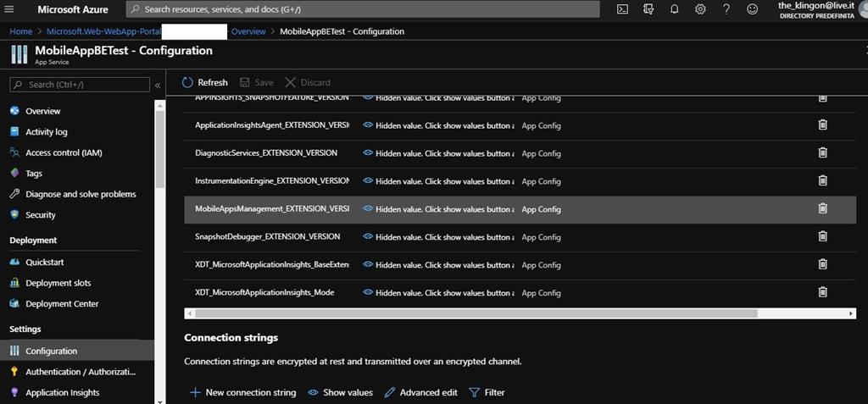Go to Home breadcrumb
The height and width of the screenshot is (404, 868).
tap(20, 31)
